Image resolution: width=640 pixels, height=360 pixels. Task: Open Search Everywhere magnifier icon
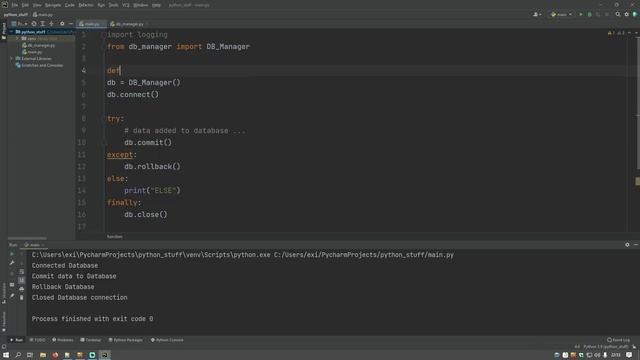point(618,14)
